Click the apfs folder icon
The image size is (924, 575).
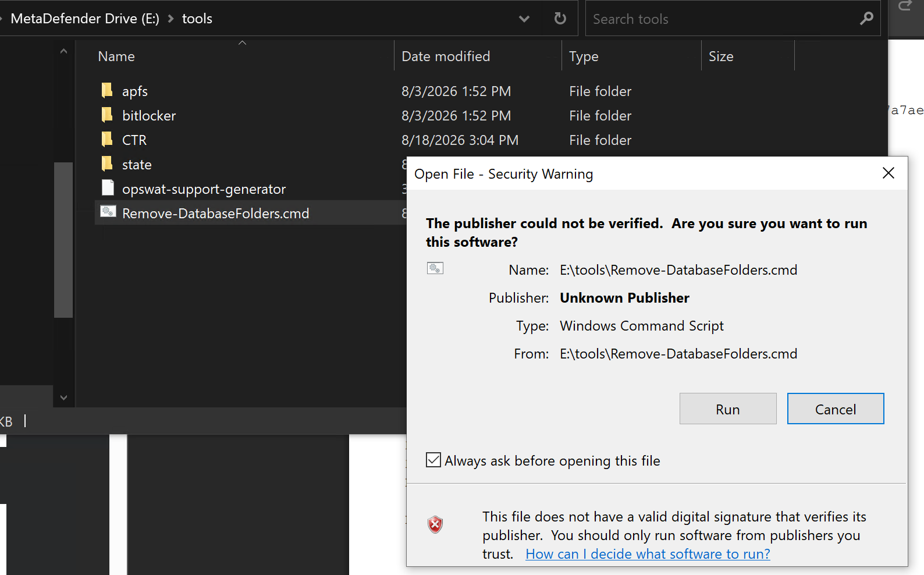(107, 90)
